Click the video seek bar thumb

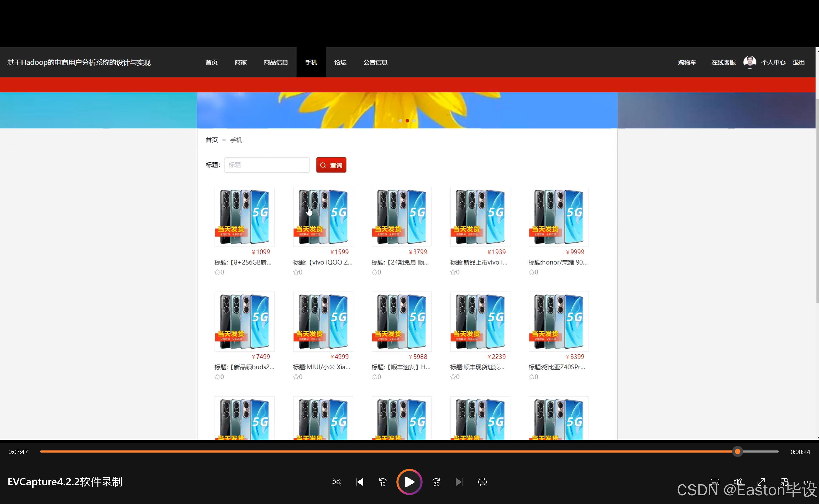tap(737, 452)
